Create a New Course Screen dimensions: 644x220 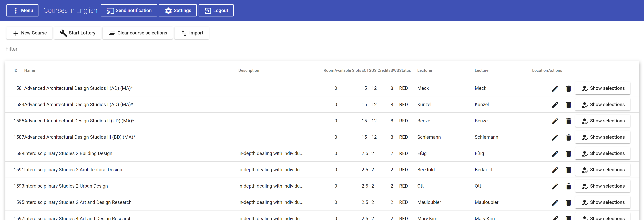[29, 33]
